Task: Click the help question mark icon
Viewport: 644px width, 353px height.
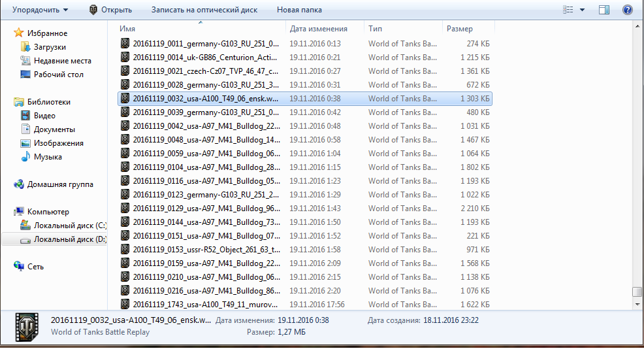Action: point(628,10)
